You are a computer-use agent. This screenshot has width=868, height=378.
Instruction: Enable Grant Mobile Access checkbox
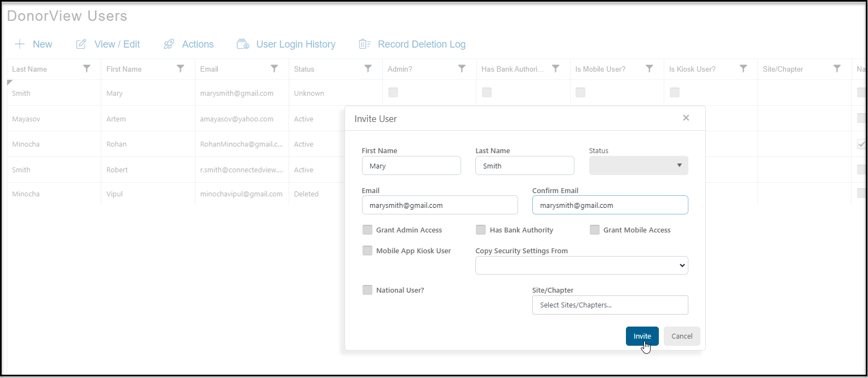click(595, 230)
